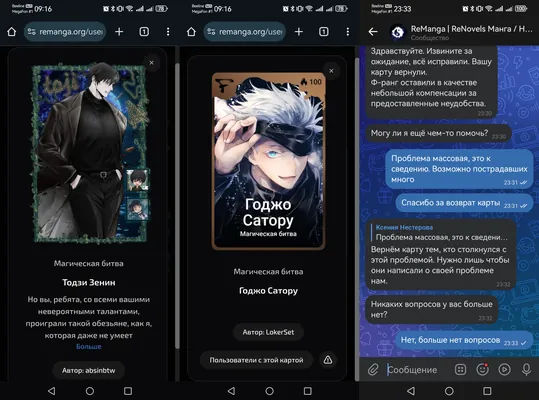This screenshot has width=539, height=400.
Task: Tap the paperclip attachment icon in Telegram
Action: click(x=373, y=369)
